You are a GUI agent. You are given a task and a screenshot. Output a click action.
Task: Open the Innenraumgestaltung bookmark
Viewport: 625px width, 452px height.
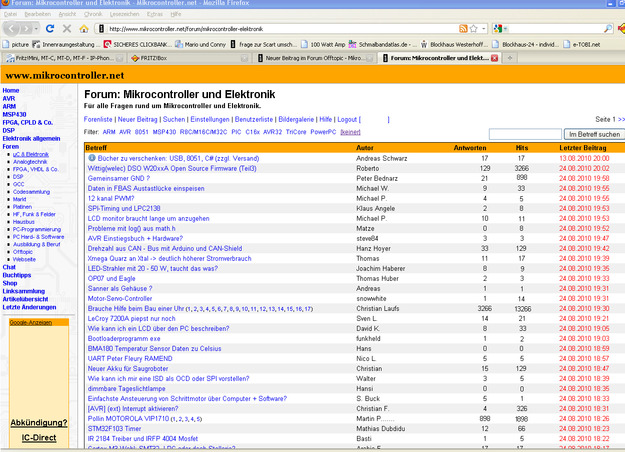click(64, 44)
